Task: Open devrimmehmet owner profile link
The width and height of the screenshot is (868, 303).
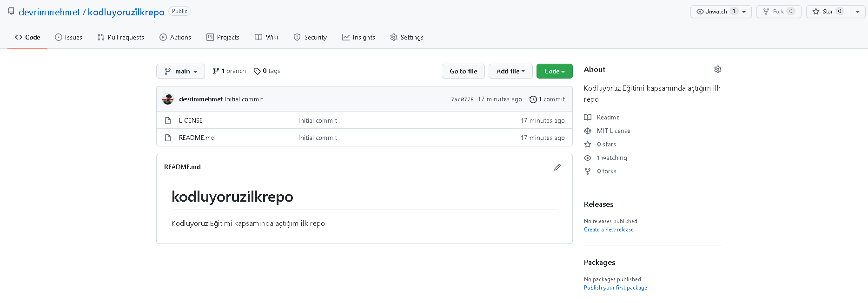Action: [49, 12]
